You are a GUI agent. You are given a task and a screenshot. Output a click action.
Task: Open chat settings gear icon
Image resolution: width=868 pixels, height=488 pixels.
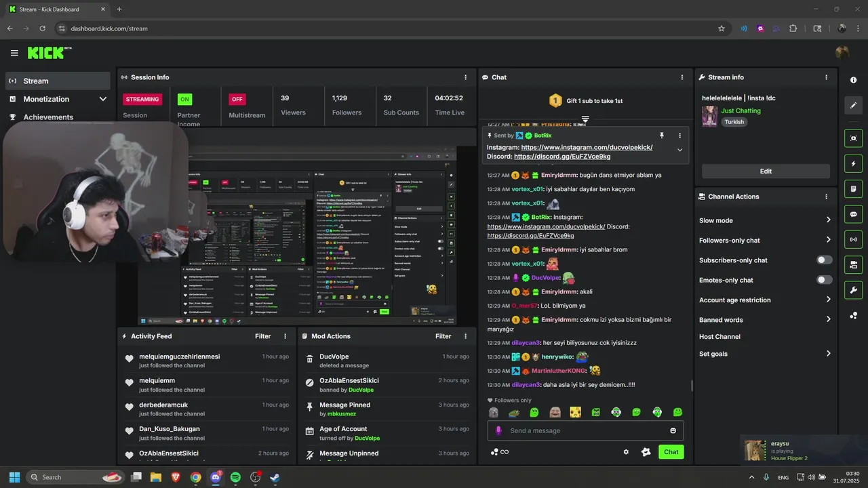pos(626,452)
